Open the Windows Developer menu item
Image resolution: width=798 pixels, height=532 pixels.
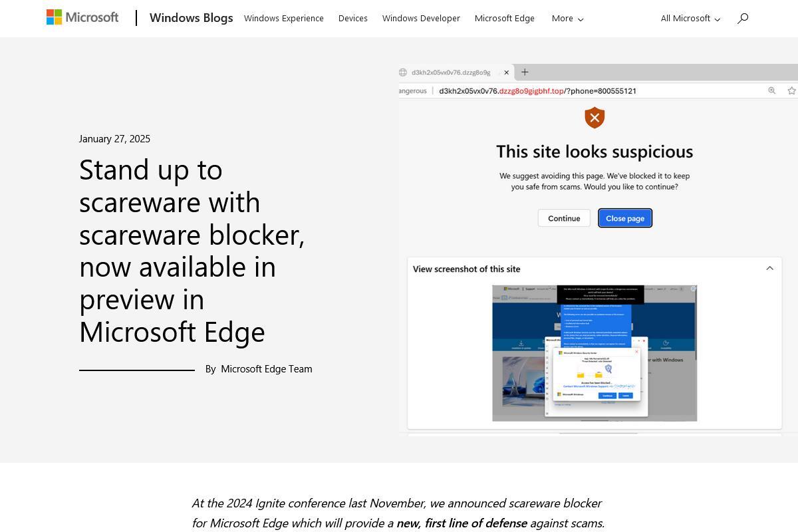421,19
